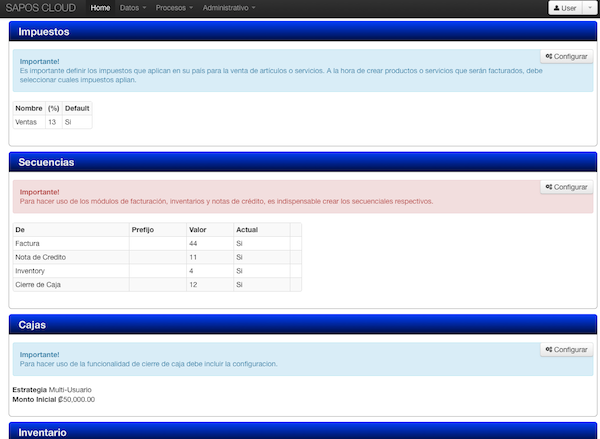Expand the caret next to User
The height and width of the screenshot is (439, 600).
(x=588, y=8)
